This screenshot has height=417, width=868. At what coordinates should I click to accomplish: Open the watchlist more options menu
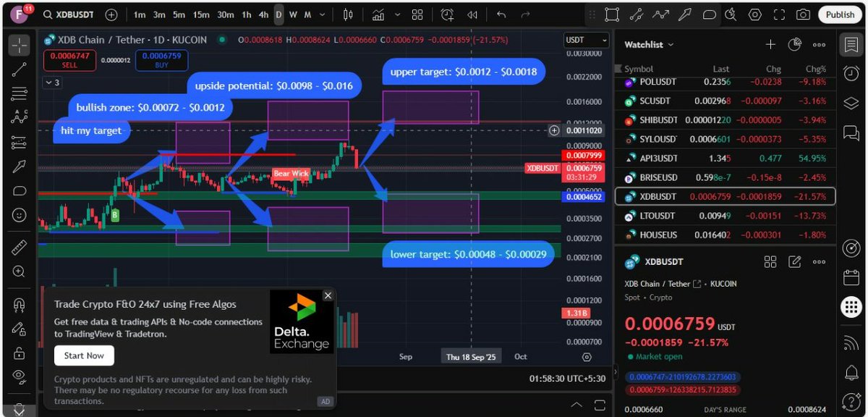(x=819, y=45)
